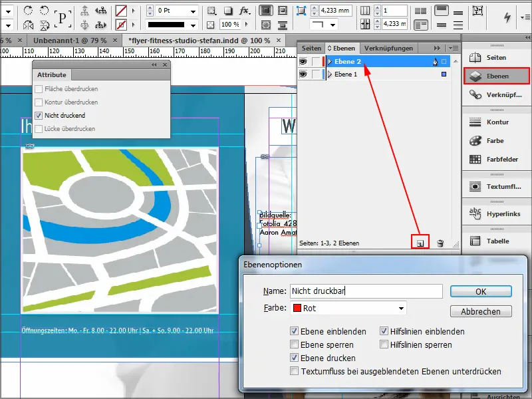Rotate selection 90° clockwise in control bar
The height and width of the screenshot is (399, 532).
tap(28, 11)
